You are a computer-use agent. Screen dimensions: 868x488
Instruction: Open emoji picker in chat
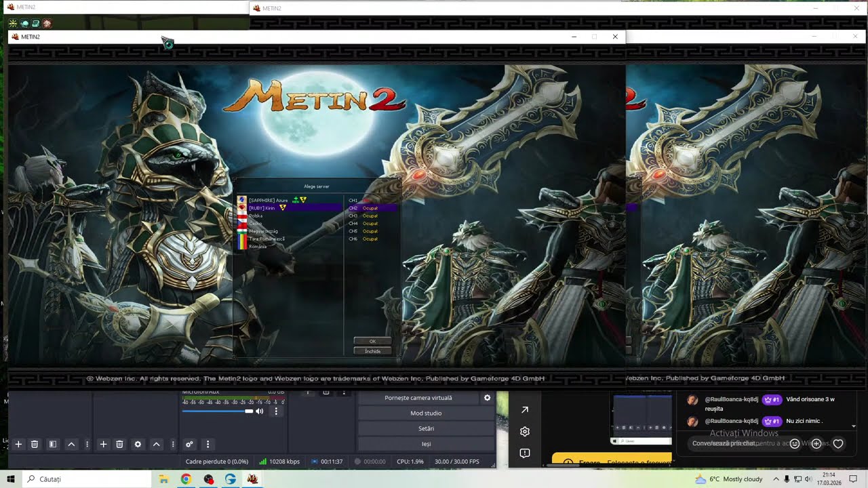pos(795,444)
